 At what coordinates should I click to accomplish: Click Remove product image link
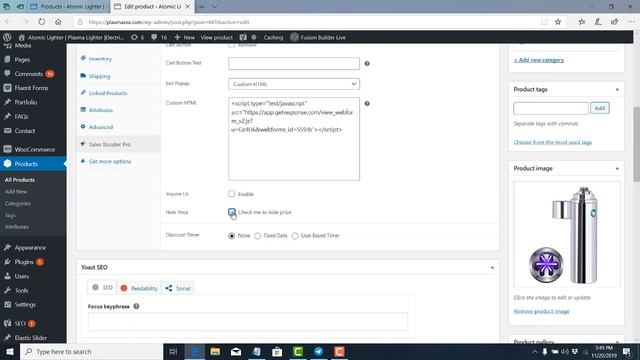pos(541,311)
